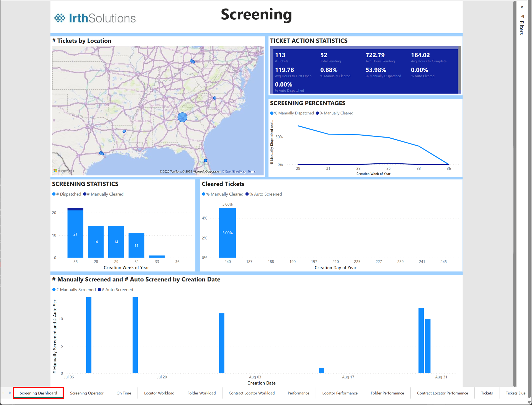
Task: Switch to the Locator Workload tab
Action: coord(159,393)
